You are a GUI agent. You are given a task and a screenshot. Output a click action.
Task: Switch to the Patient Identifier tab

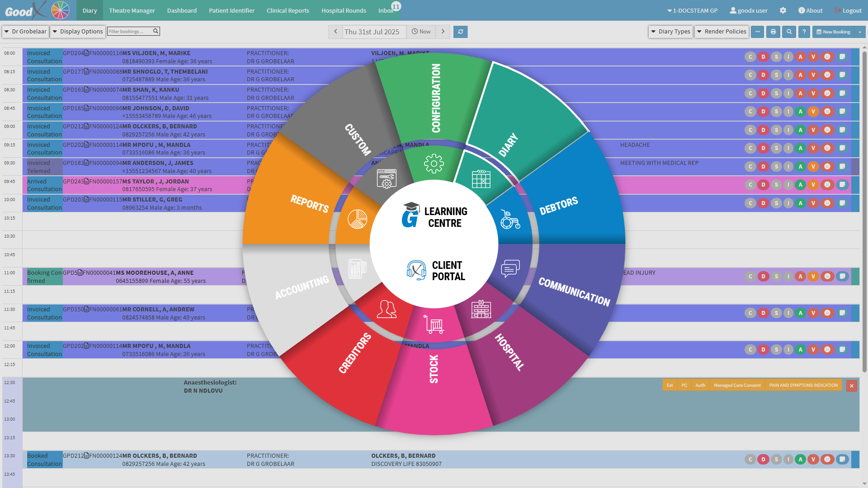click(x=231, y=10)
